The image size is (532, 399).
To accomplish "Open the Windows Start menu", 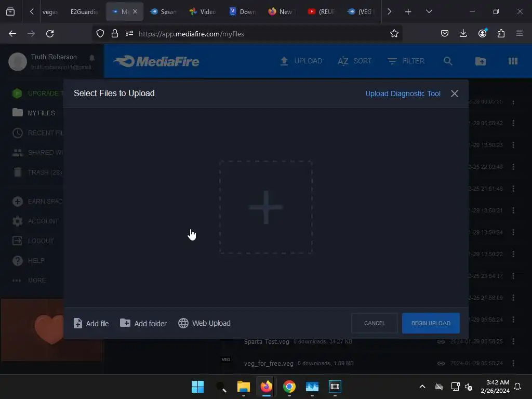I will (197, 387).
